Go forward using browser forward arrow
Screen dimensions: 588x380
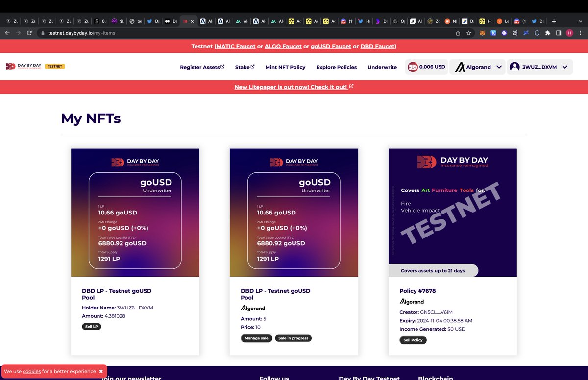pyautogui.click(x=18, y=33)
